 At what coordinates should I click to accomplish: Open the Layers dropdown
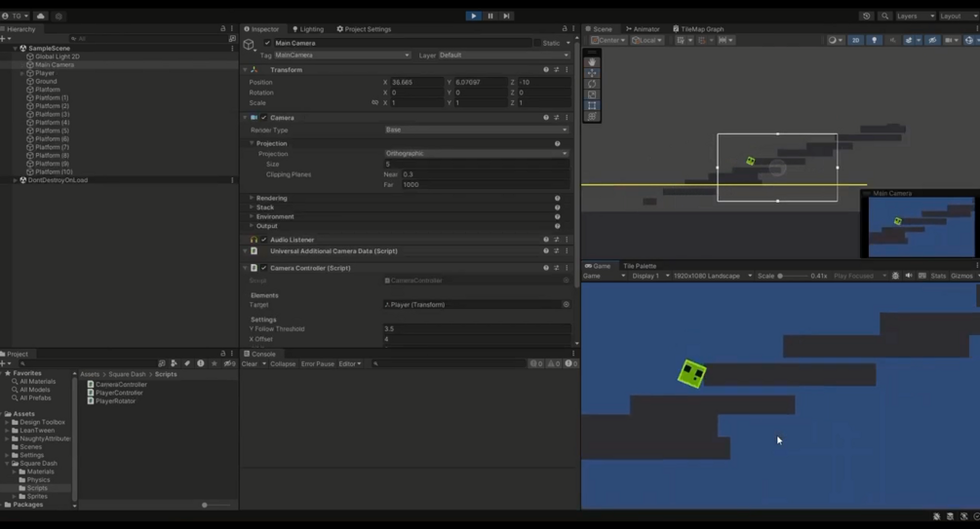pyautogui.click(x=916, y=17)
